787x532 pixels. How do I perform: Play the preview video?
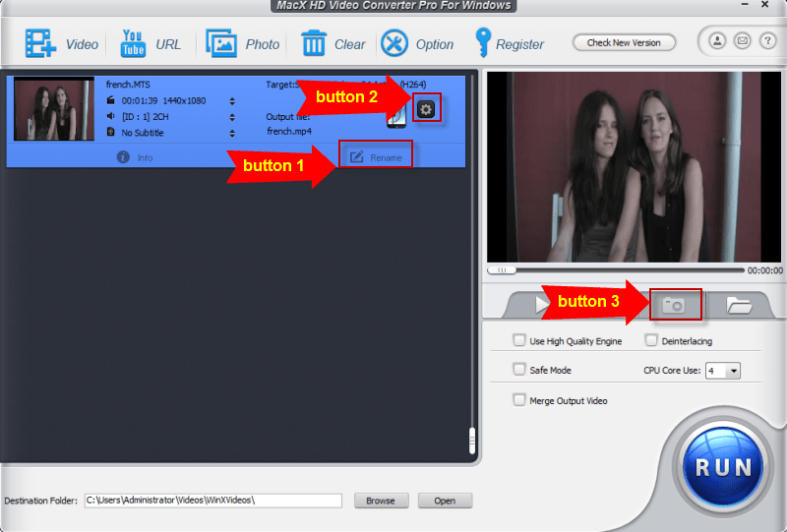pos(542,305)
